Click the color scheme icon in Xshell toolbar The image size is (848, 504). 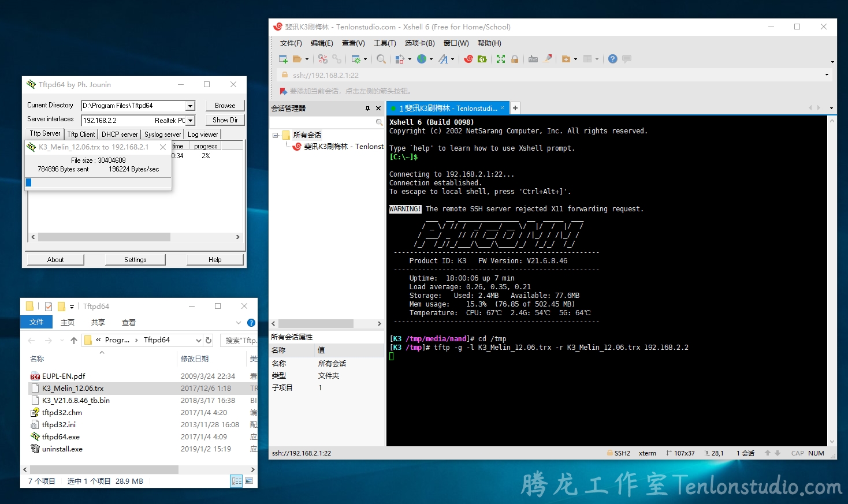coord(399,59)
